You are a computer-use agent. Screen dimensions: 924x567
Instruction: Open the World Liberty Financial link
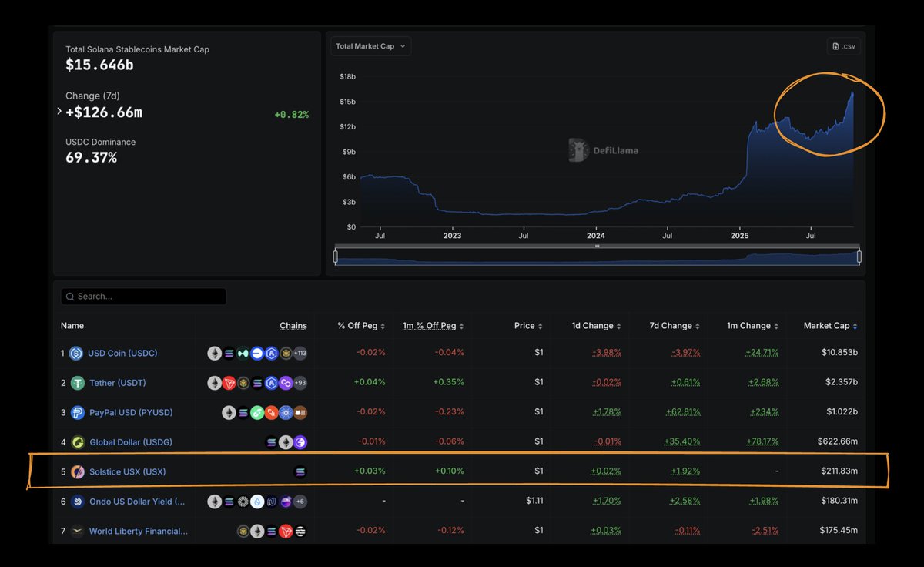pyautogui.click(x=138, y=531)
